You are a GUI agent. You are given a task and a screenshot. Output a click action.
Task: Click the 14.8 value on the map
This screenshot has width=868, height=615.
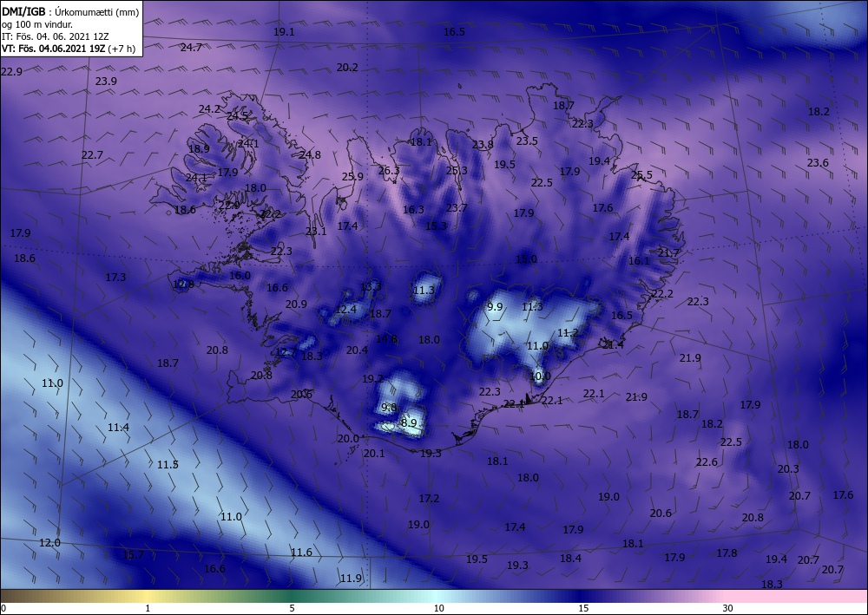pyautogui.click(x=386, y=339)
